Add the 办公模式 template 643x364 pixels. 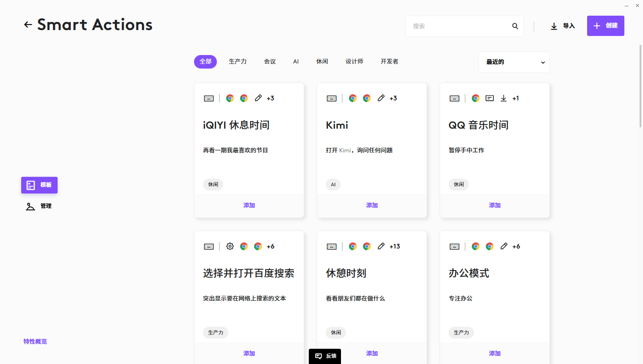click(x=495, y=353)
